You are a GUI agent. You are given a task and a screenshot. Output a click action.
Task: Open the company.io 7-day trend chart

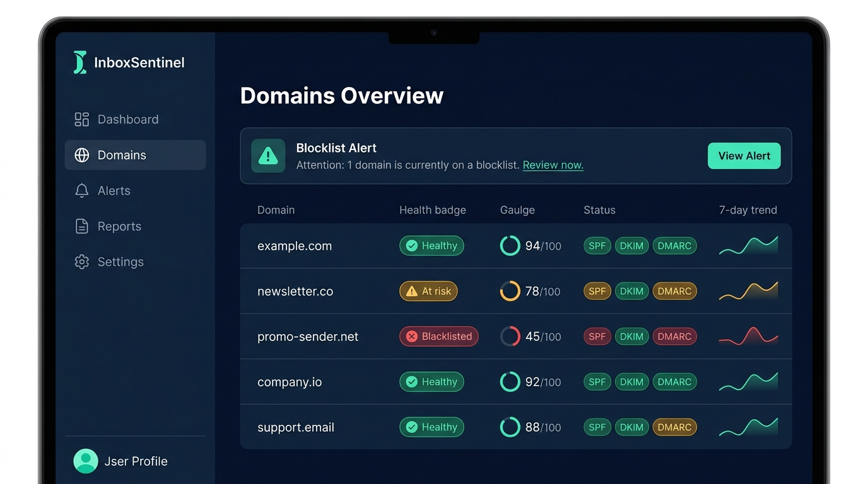tap(748, 382)
